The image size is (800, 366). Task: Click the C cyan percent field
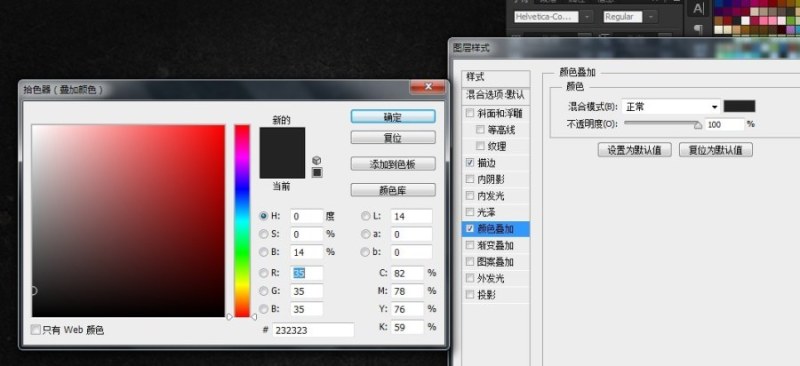click(407, 273)
